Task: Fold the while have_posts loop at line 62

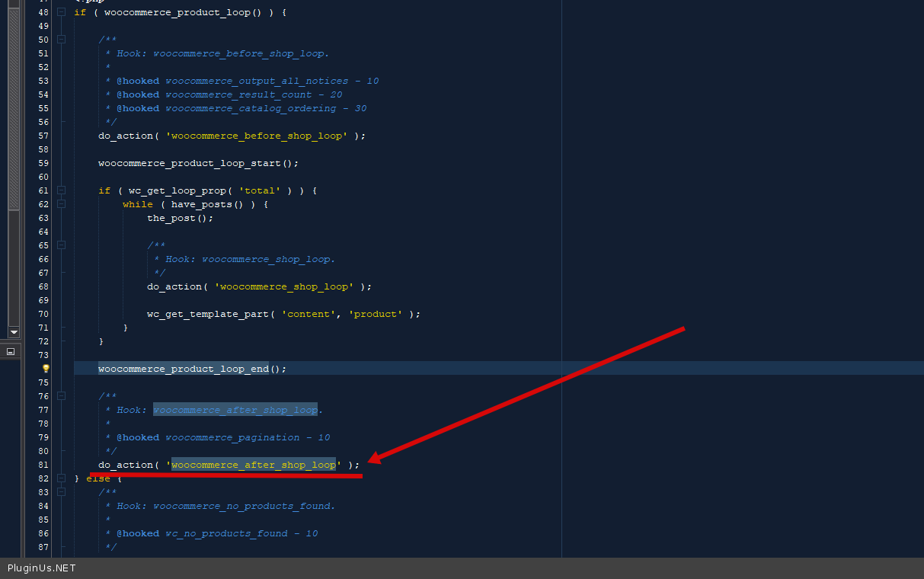Action: point(61,204)
